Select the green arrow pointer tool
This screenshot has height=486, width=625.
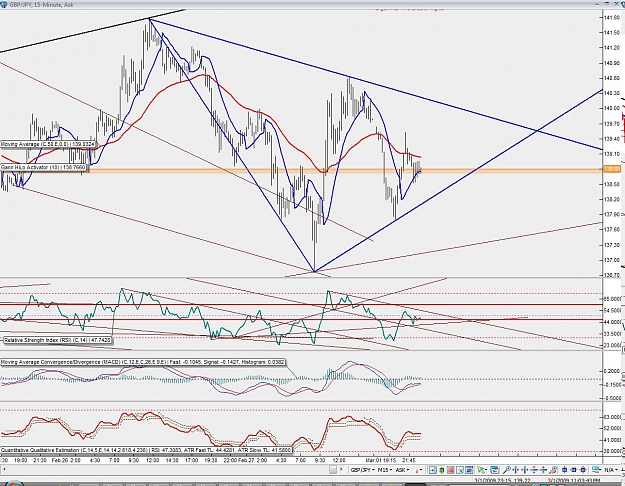pos(481,470)
